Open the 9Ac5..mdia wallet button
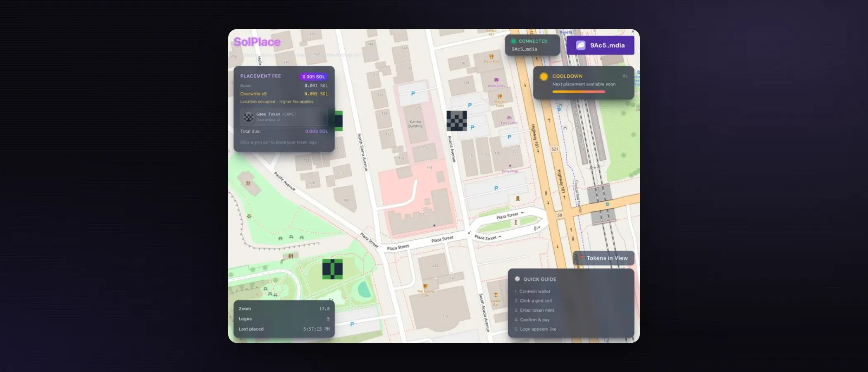This screenshot has height=372, width=868. [x=600, y=45]
